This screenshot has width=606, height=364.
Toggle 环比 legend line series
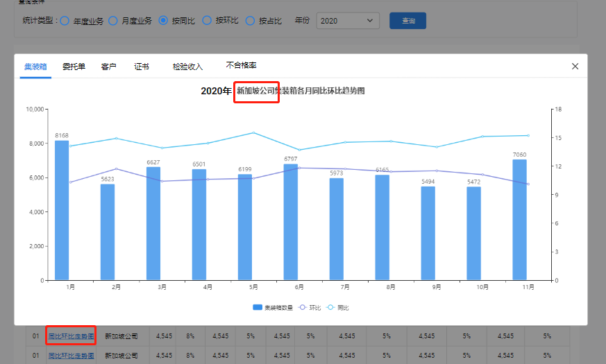coord(310,307)
